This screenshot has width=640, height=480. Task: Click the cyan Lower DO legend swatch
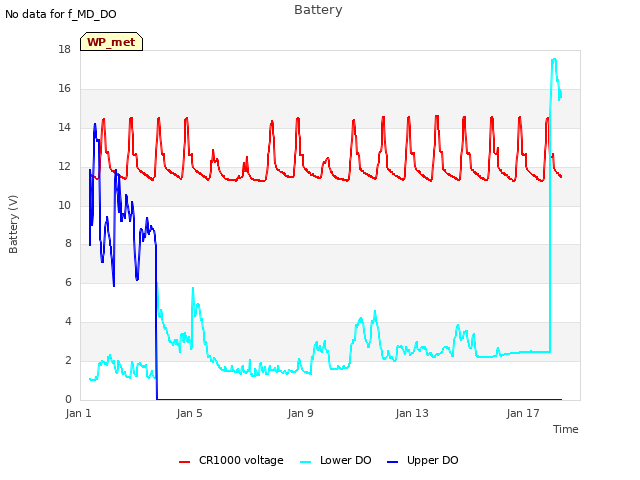(x=305, y=462)
